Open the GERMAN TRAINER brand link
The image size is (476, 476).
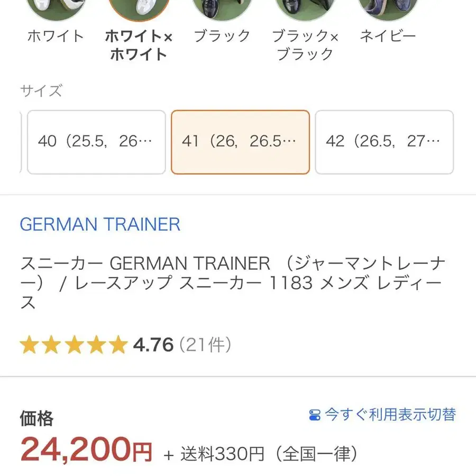100,224
